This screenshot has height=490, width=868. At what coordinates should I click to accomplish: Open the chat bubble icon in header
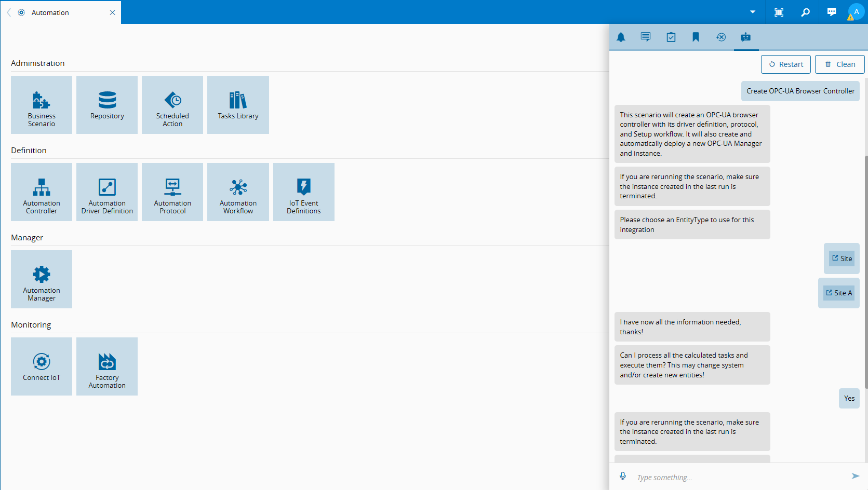[x=832, y=12]
